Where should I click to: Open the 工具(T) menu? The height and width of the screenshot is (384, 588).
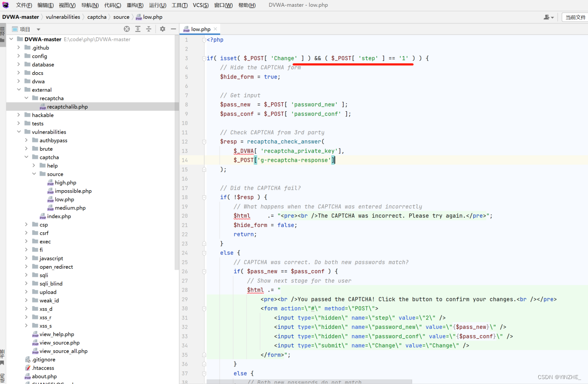point(179,5)
